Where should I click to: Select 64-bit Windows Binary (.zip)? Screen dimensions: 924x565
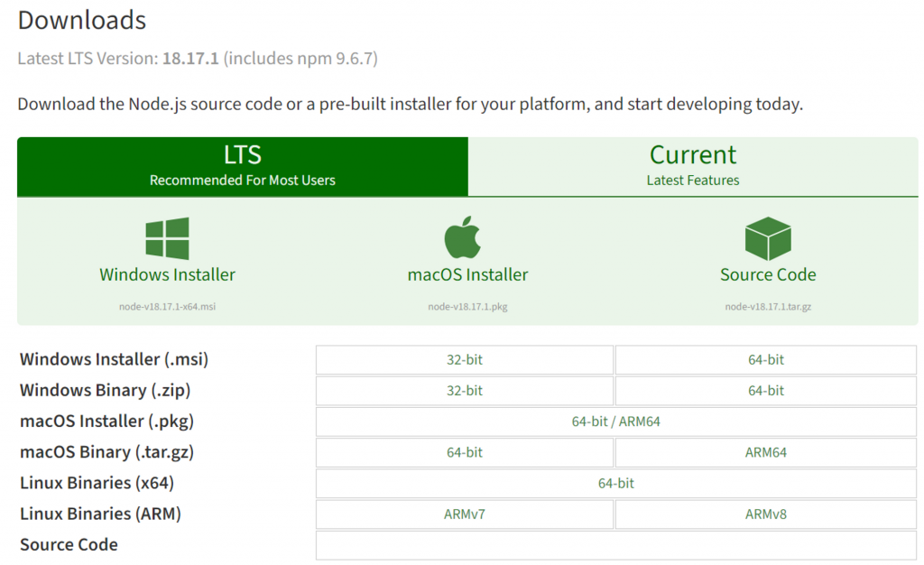coord(766,391)
